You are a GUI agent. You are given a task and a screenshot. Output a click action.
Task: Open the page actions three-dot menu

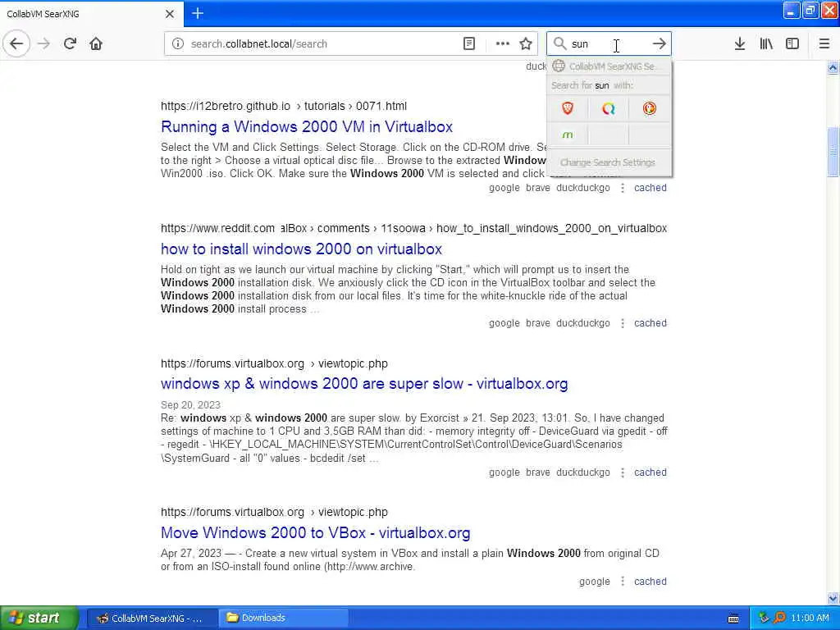click(x=503, y=44)
